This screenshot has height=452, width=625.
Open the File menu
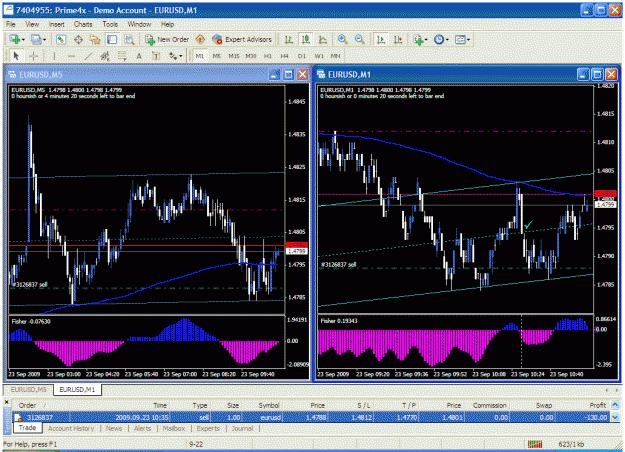(x=11, y=24)
